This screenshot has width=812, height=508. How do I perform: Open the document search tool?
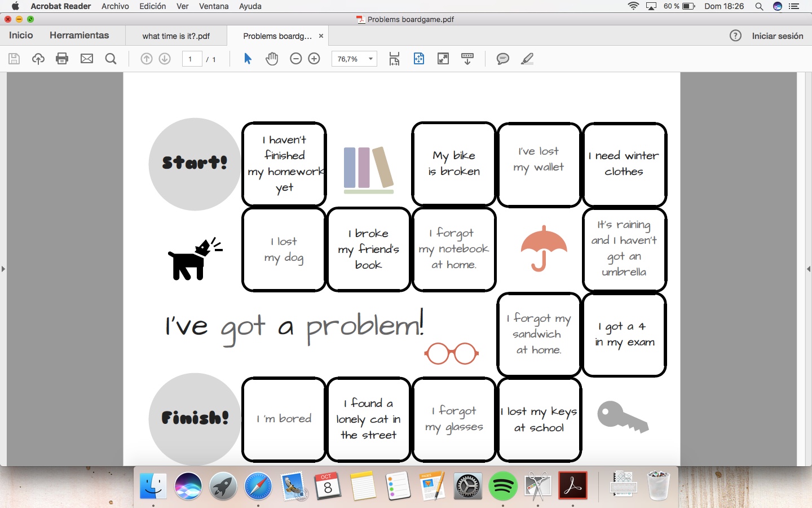tap(111, 59)
